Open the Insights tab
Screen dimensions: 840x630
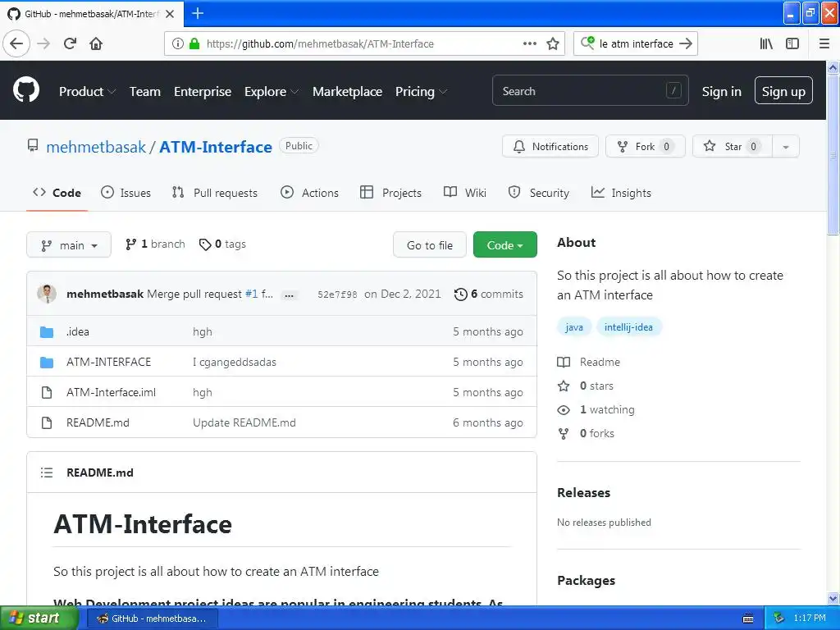622,193
